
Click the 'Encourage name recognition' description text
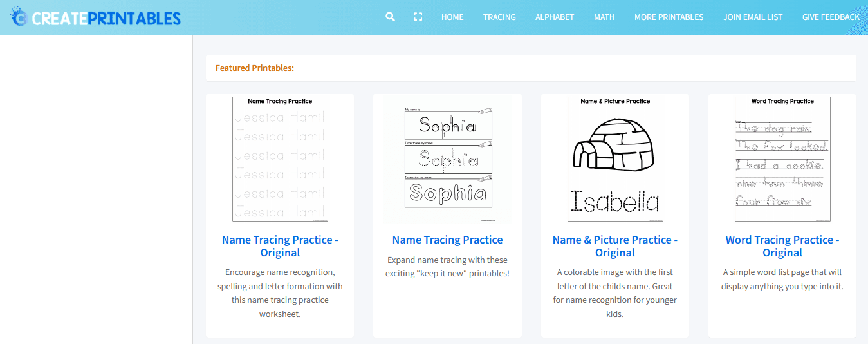[x=280, y=293]
